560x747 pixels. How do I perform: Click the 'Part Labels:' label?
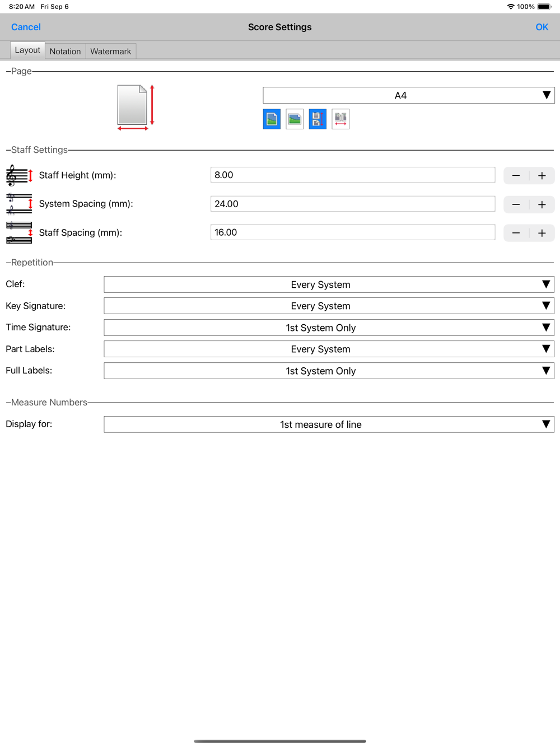(30, 349)
